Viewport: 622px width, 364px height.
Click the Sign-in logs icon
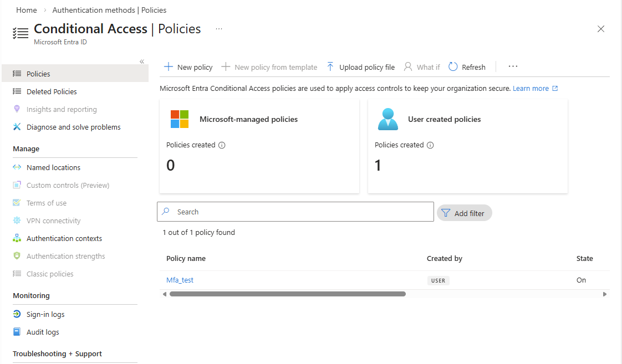(x=17, y=314)
